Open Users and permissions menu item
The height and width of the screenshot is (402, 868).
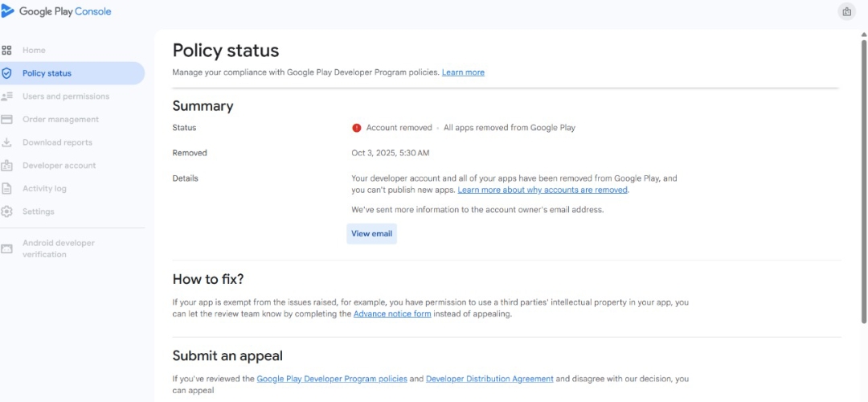pos(66,96)
